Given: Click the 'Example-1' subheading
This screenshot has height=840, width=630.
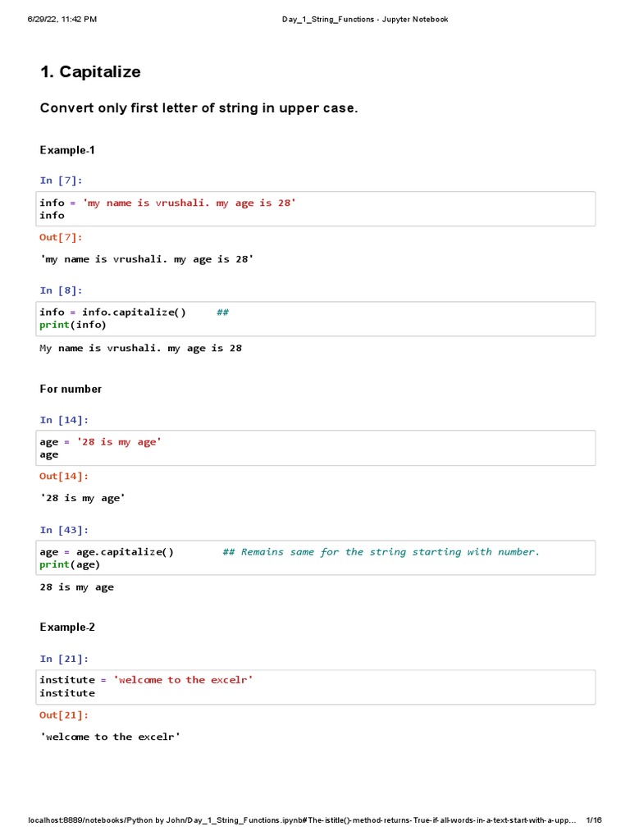Looking at the screenshot, I should pos(67,150).
